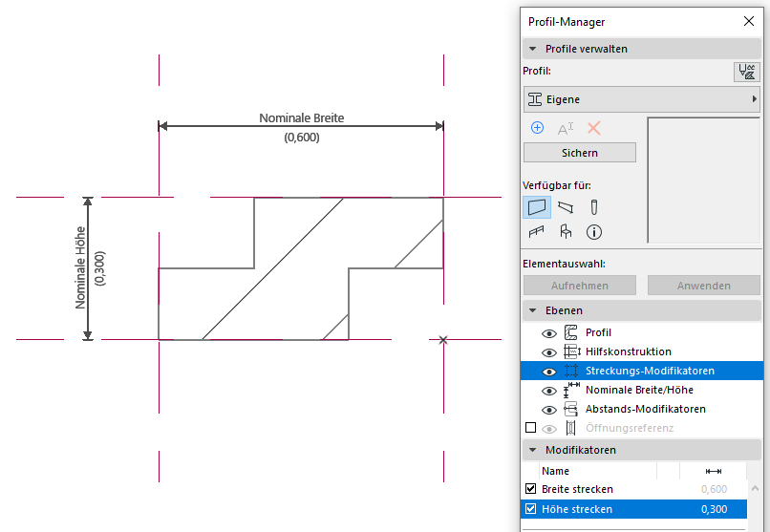This screenshot has height=532, width=770.
Task: Uncheck the Breite strecken checkbox
Action: (530, 488)
